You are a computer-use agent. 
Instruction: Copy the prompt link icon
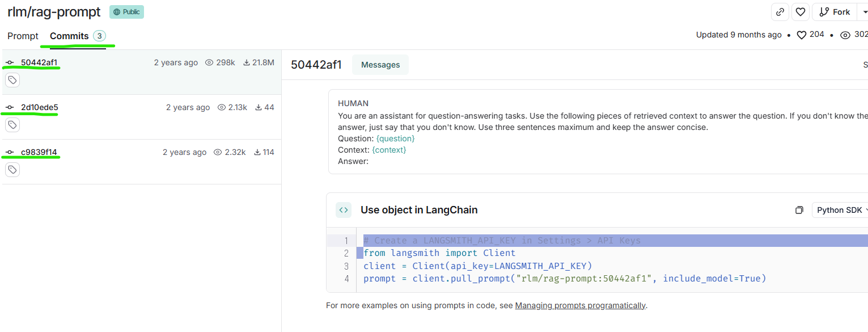[x=780, y=12]
